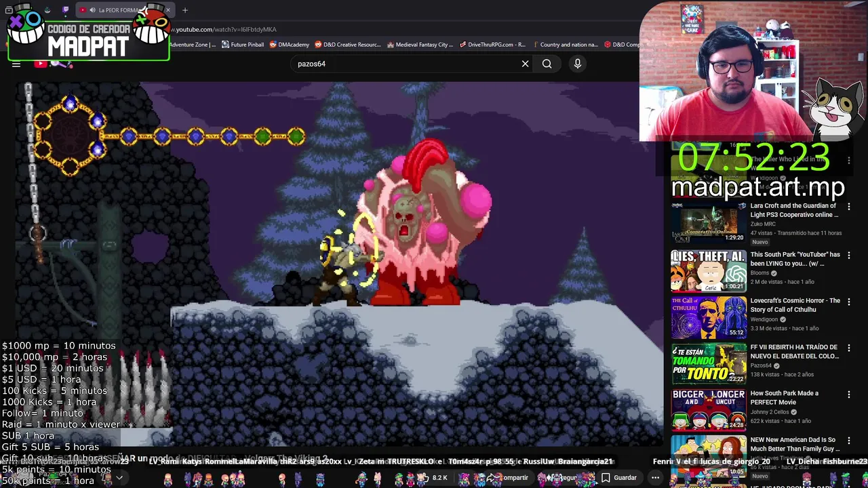This screenshot has height=488, width=868.
Task: Visit the Blooms channel
Action: click(759, 272)
